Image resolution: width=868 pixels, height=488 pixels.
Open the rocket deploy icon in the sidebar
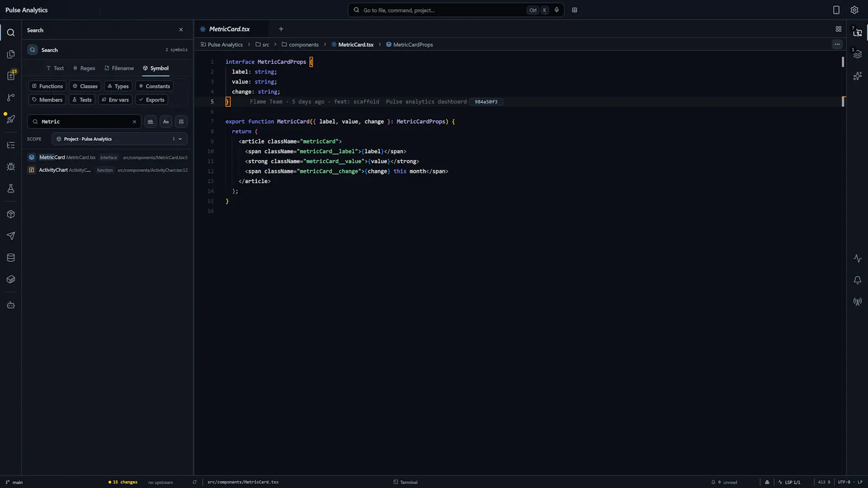coord(11,119)
